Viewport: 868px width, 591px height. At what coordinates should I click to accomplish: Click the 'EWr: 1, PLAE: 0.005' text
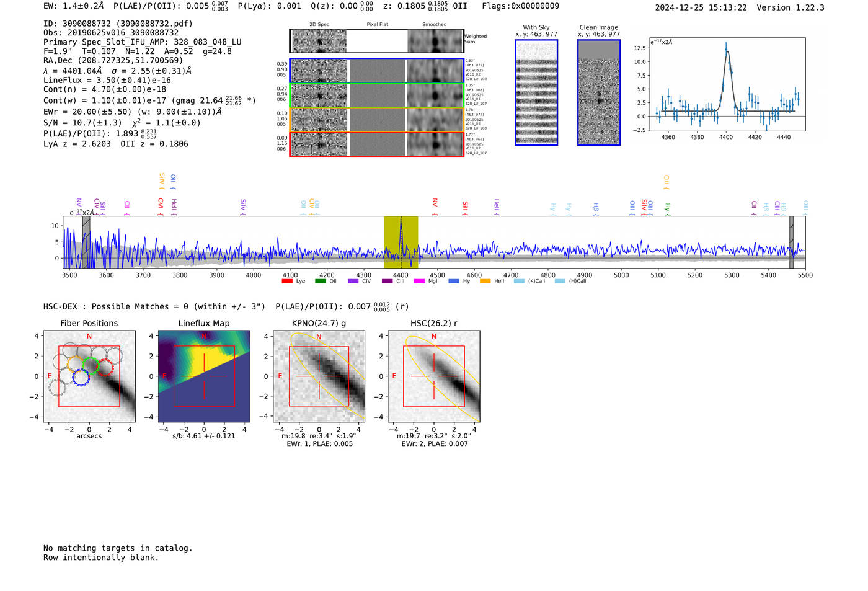click(x=319, y=444)
